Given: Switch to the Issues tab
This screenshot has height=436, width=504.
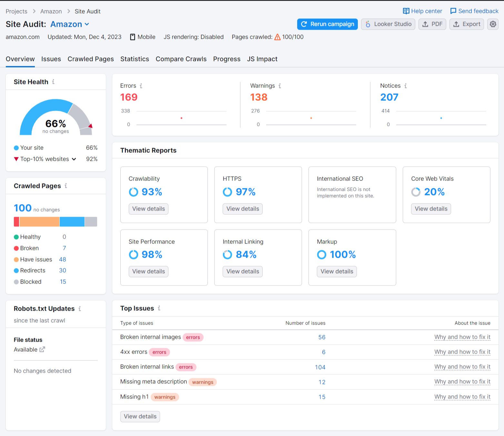Looking at the screenshot, I should [51, 59].
